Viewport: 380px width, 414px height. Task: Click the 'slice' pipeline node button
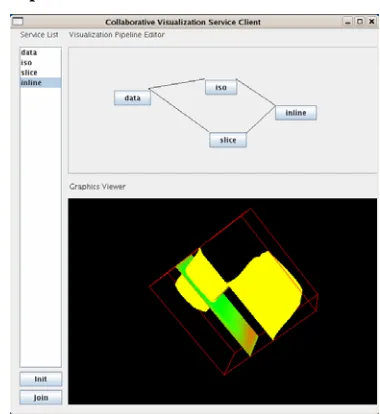[228, 140]
